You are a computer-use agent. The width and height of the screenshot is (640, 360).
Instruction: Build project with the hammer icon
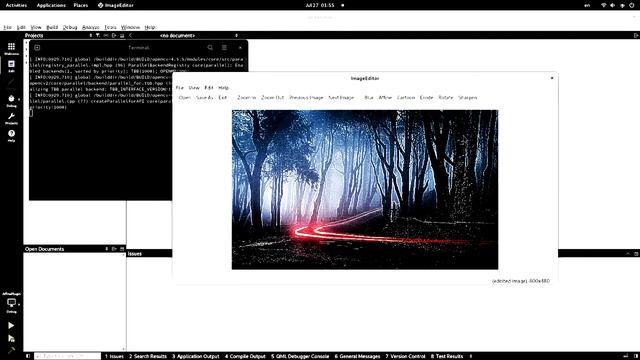coord(11,350)
